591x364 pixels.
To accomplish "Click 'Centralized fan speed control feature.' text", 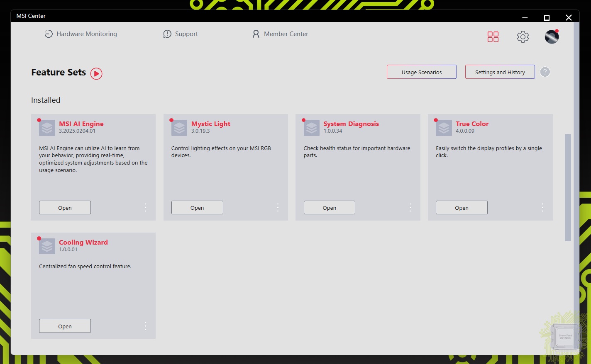I will [85, 266].
